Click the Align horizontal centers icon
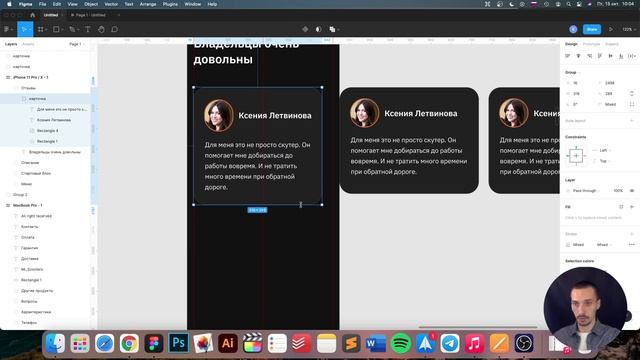640x360 pixels. (578, 56)
